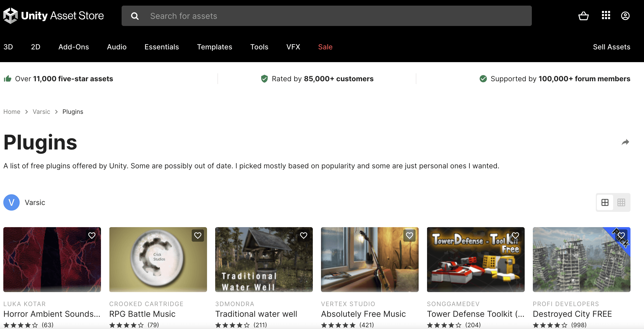Favorite the Absolutely Free Music asset
The height and width of the screenshot is (329, 644).
click(x=409, y=236)
